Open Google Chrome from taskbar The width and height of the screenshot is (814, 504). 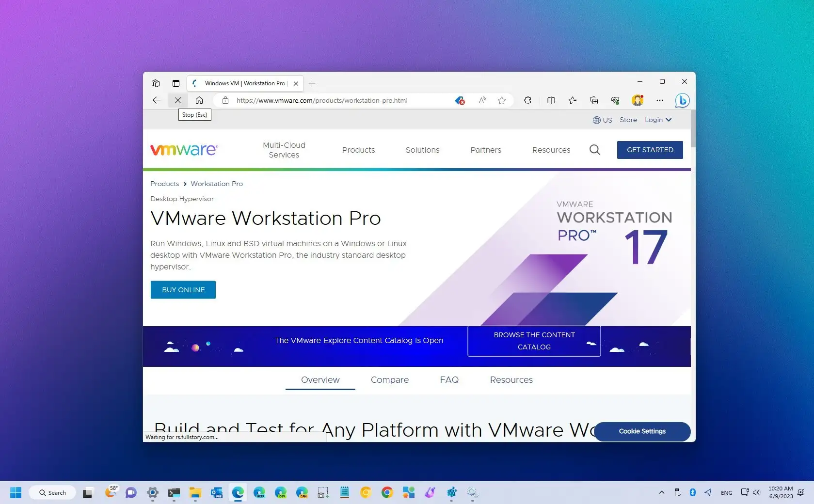(387, 493)
